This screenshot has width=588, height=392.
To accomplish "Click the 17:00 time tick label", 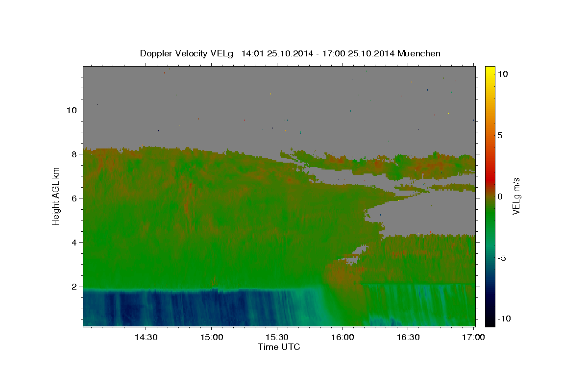I will click(473, 338).
